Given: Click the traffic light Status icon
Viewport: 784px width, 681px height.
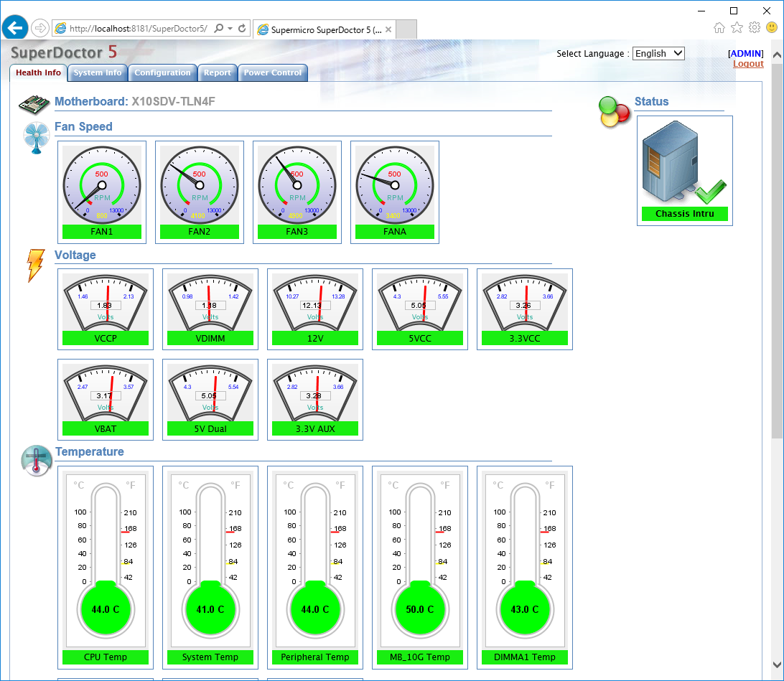Looking at the screenshot, I should click(614, 111).
